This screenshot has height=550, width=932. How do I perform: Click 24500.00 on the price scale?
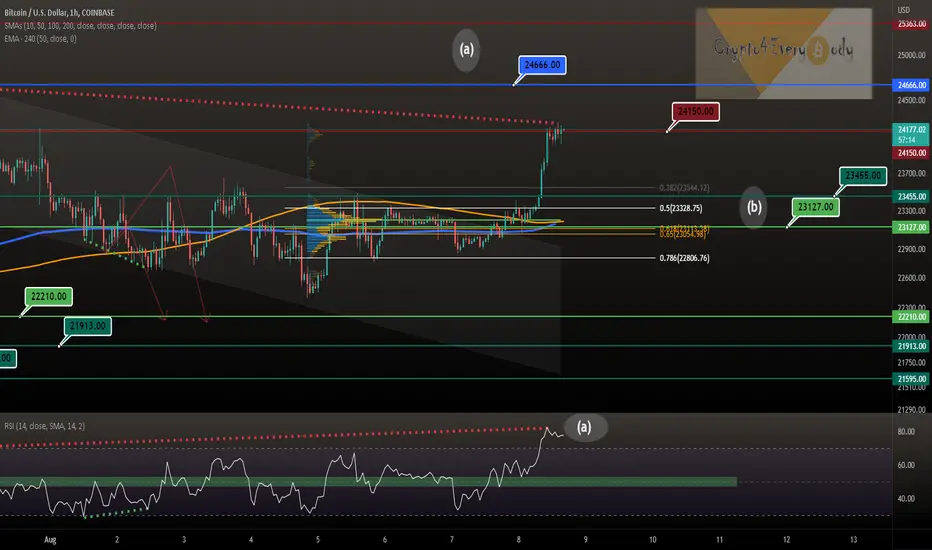(x=912, y=100)
